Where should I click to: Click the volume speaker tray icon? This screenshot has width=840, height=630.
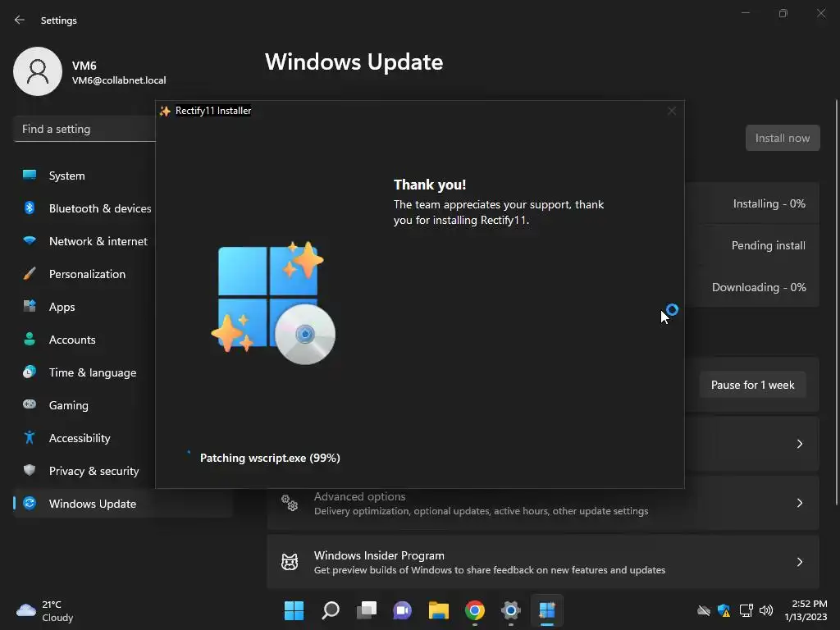(766, 610)
